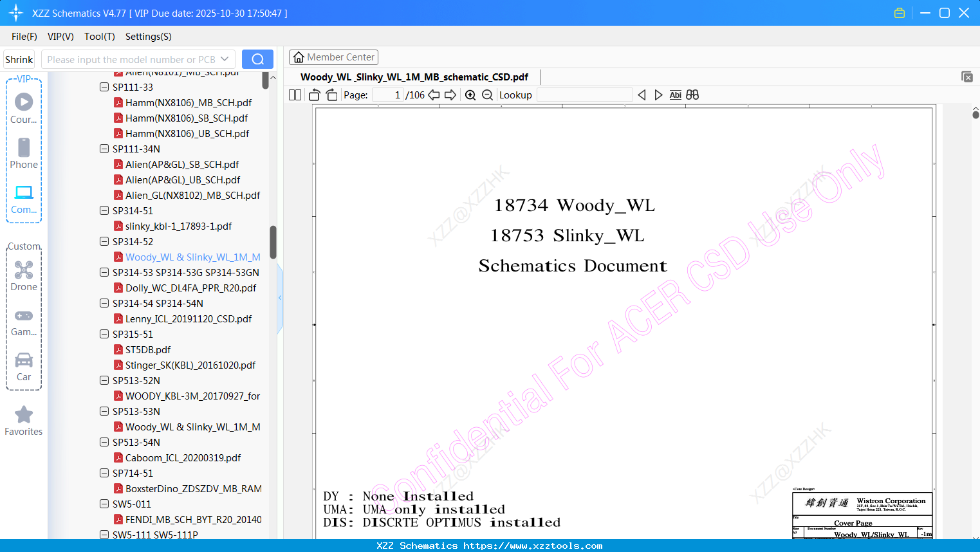Collapse the SP314-52 folder
This screenshot has height=552, width=980.
[104, 241]
